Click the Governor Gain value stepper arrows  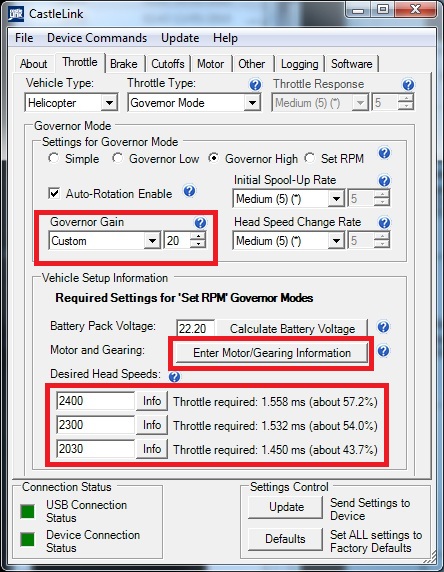tap(198, 240)
